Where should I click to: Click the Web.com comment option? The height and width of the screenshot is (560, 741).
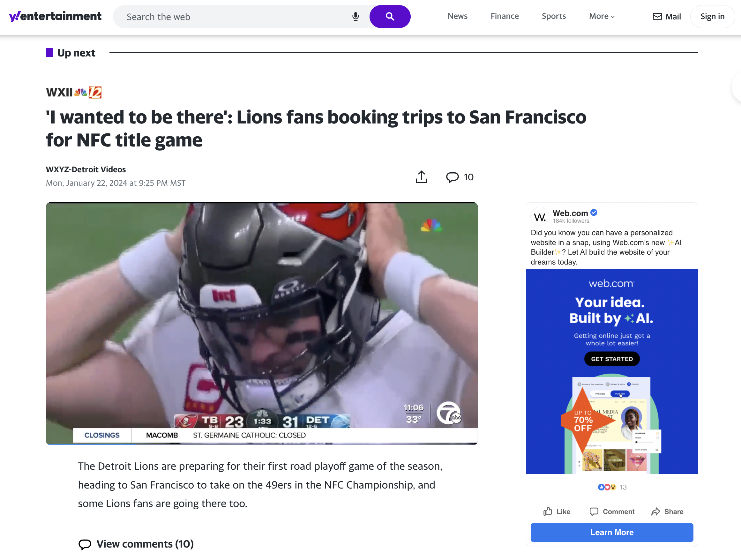point(612,511)
